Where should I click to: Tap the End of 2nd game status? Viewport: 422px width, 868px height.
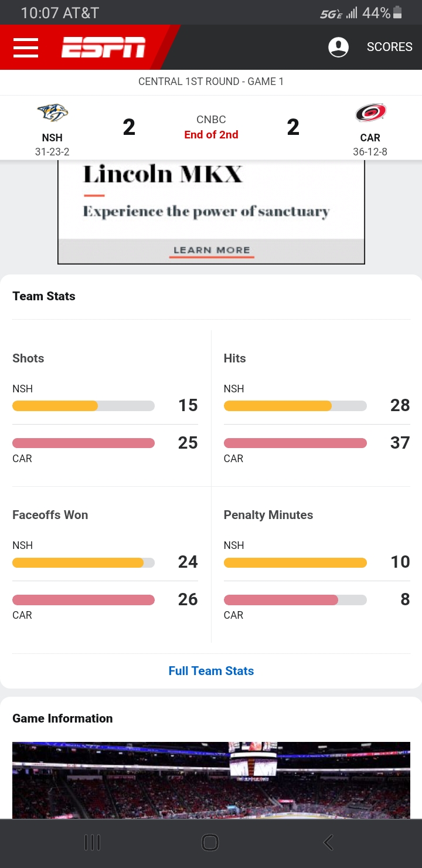(211, 135)
